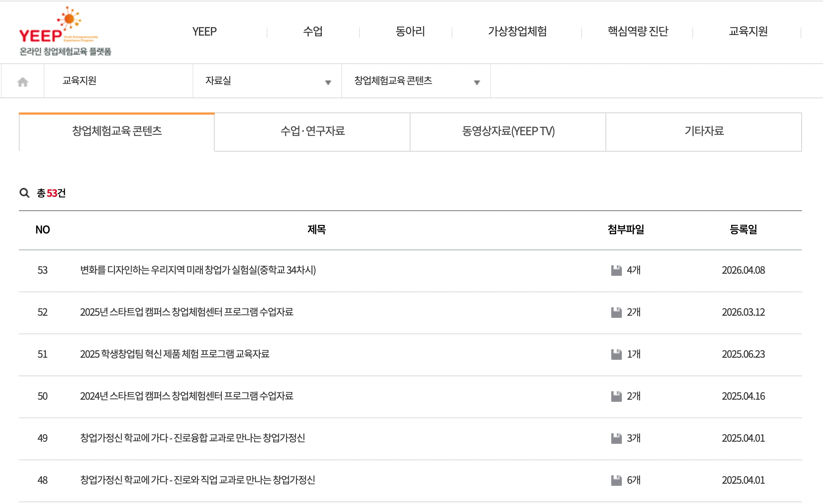
Task: Open post 변화를 디자인하는 우리지역 미래 창업가 실험실
Action: coord(198,270)
